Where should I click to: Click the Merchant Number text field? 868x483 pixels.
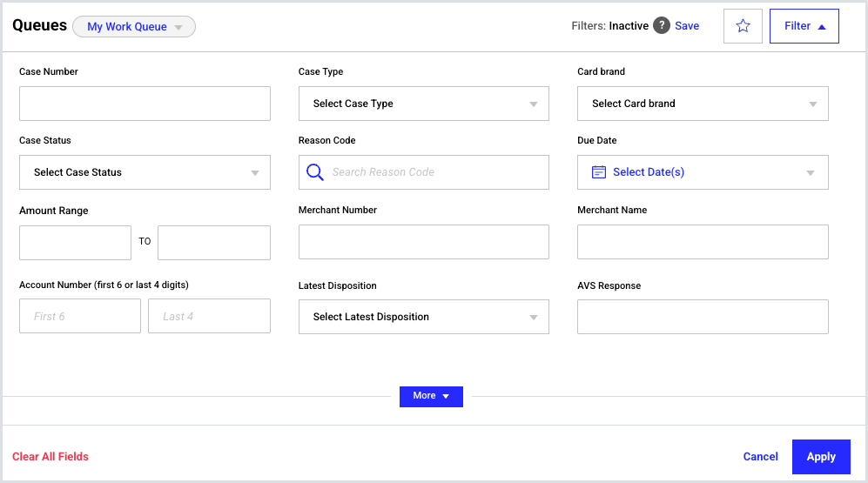click(x=423, y=242)
